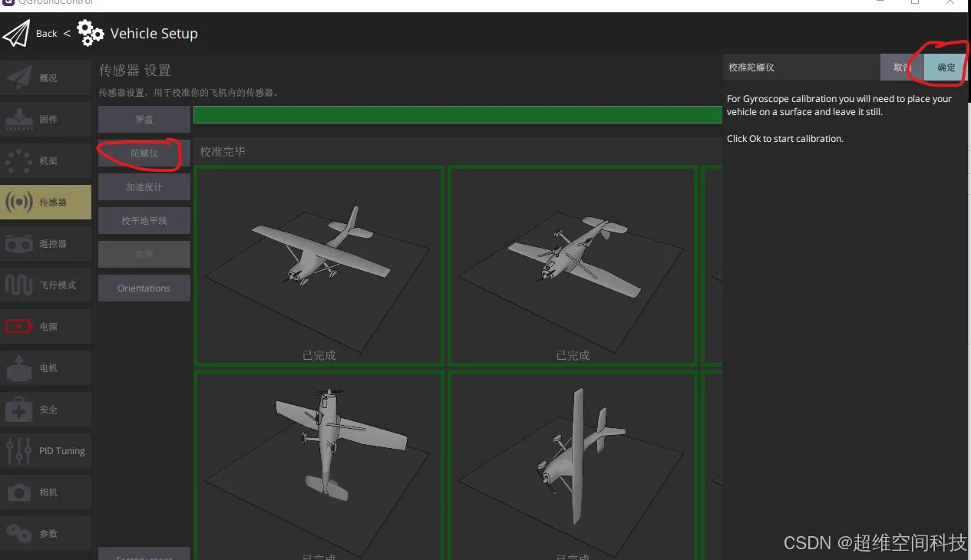Click the PID tuning sliders icon

tap(18, 451)
